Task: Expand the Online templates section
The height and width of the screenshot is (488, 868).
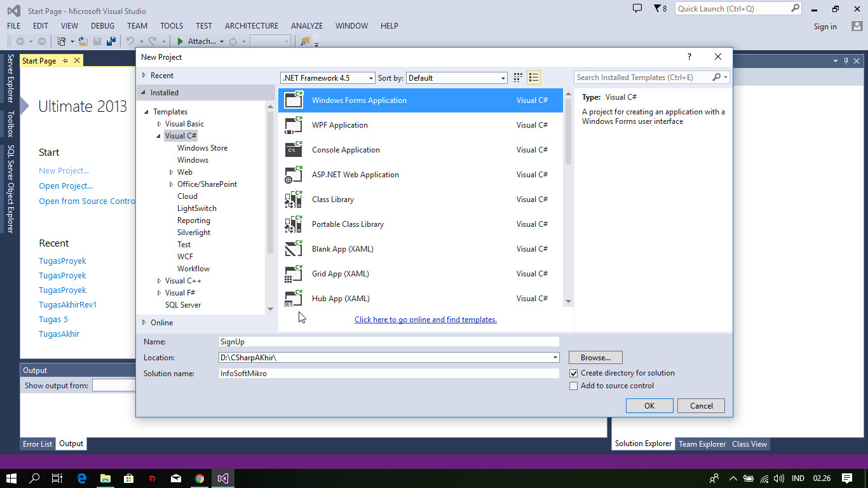Action: [144, 323]
